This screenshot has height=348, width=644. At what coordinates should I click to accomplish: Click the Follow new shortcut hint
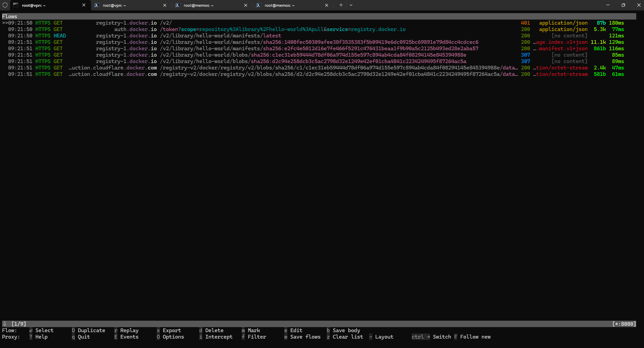(x=472, y=337)
